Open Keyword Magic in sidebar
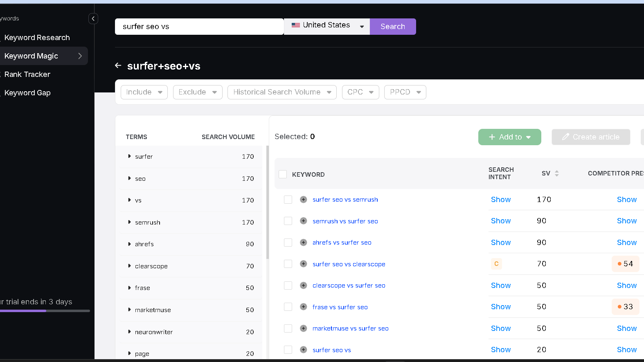 [31, 56]
